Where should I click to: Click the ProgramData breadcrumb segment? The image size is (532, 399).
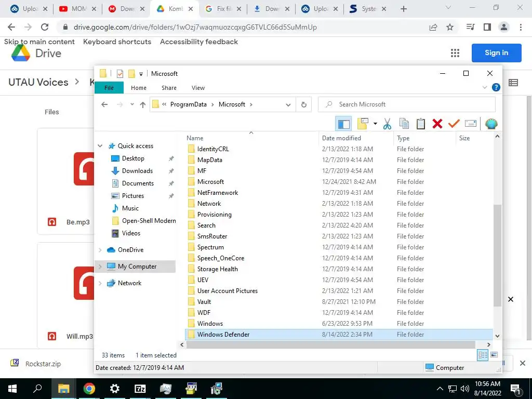pyautogui.click(x=188, y=104)
